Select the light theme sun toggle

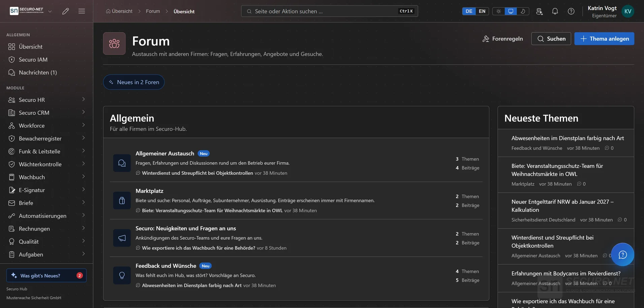click(498, 11)
